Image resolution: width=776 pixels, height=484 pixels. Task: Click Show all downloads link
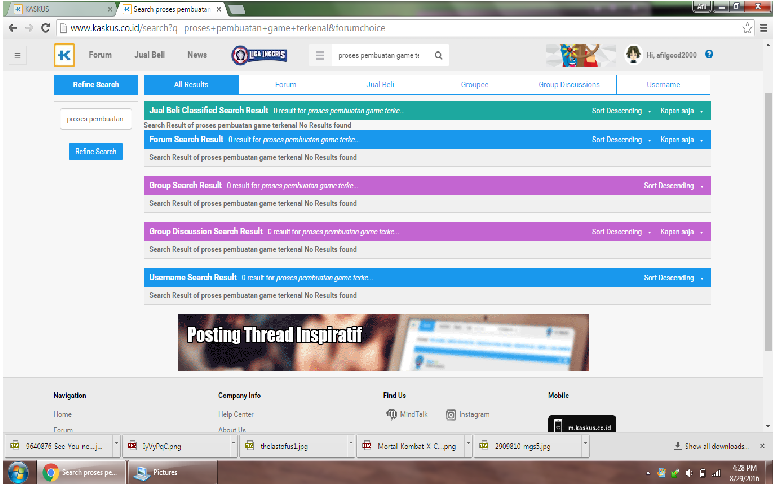711,446
